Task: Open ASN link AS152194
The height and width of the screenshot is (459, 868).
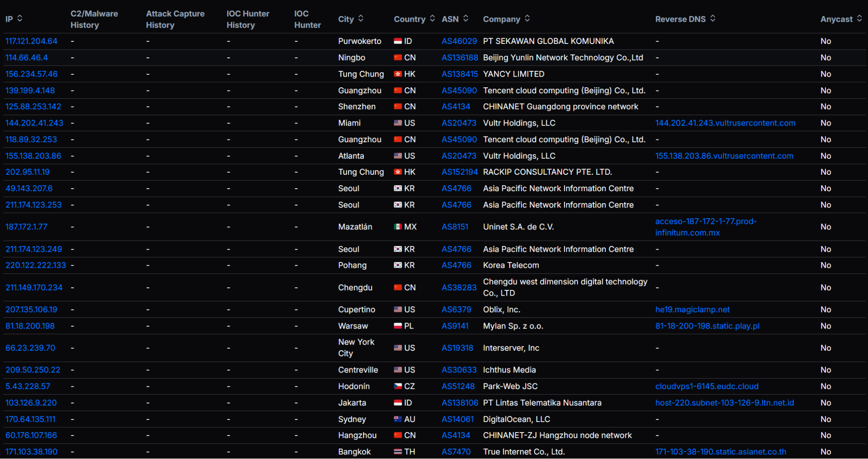Action: [460, 172]
